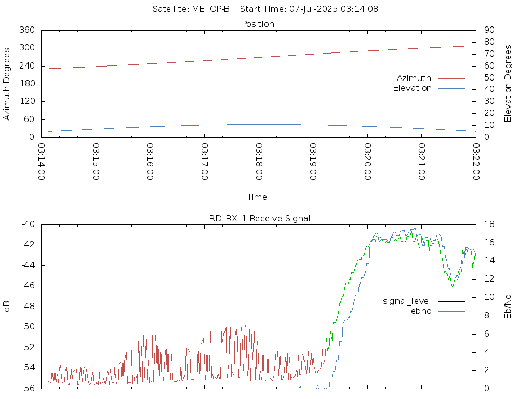Screen dimensions: 532x399
Task: Click the Eb/No axis label
Action: [x=508, y=307]
